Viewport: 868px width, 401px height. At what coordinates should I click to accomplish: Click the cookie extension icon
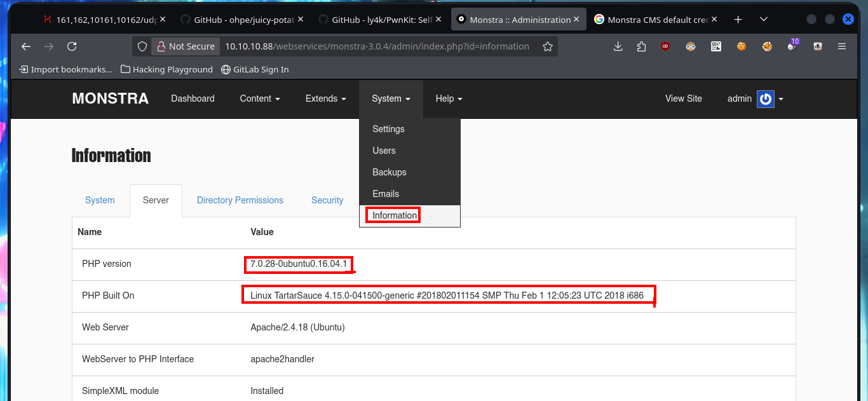pyautogui.click(x=742, y=46)
